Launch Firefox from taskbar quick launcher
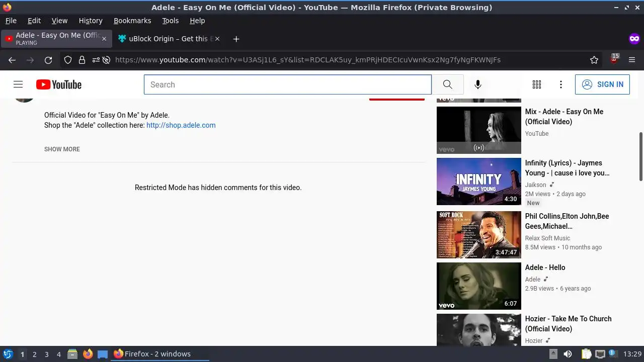644x362 pixels. click(88, 354)
